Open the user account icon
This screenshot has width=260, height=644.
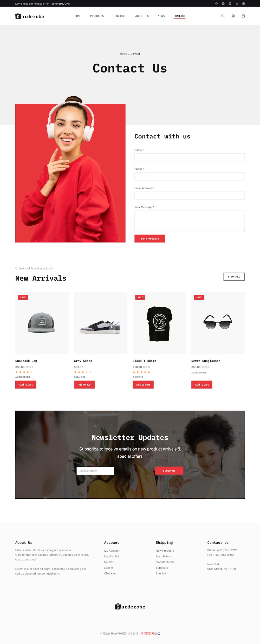pos(233,16)
